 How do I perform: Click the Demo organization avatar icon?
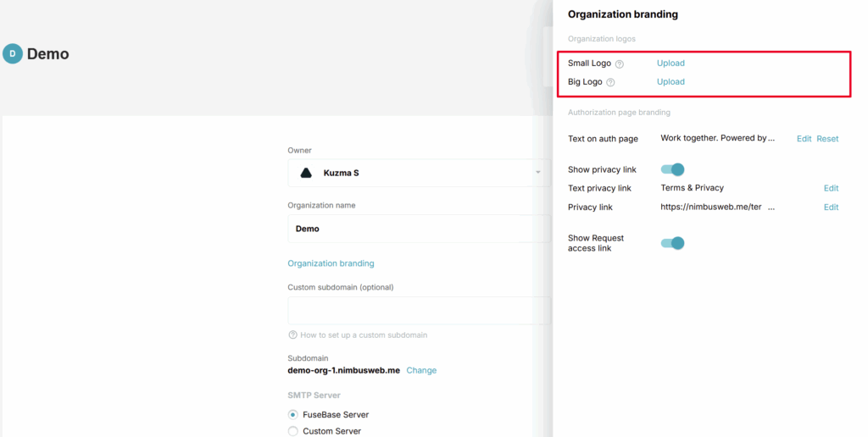13,54
